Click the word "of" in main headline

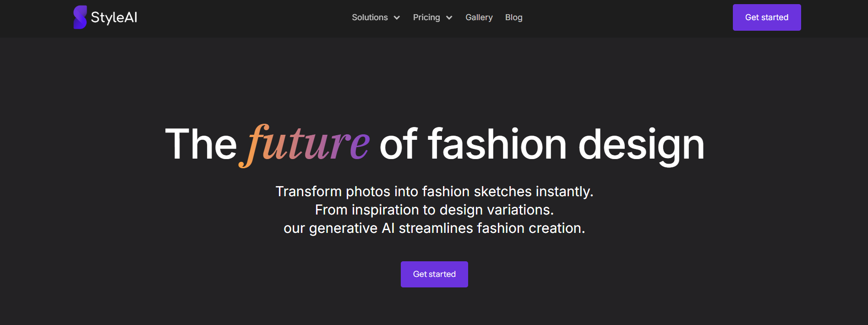click(x=399, y=144)
